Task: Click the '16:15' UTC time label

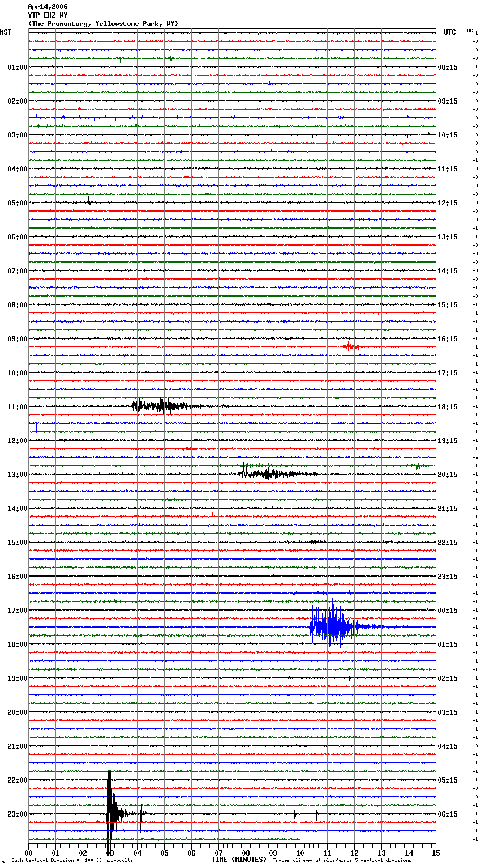Action: click(x=448, y=339)
